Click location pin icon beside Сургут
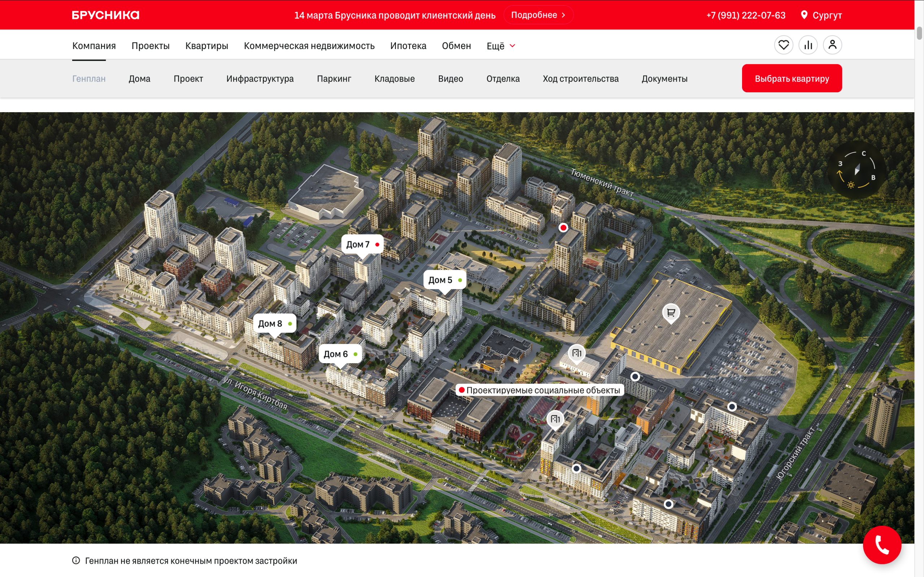Image resolution: width=924 pixels, height=577 pixels. point(804,15)
